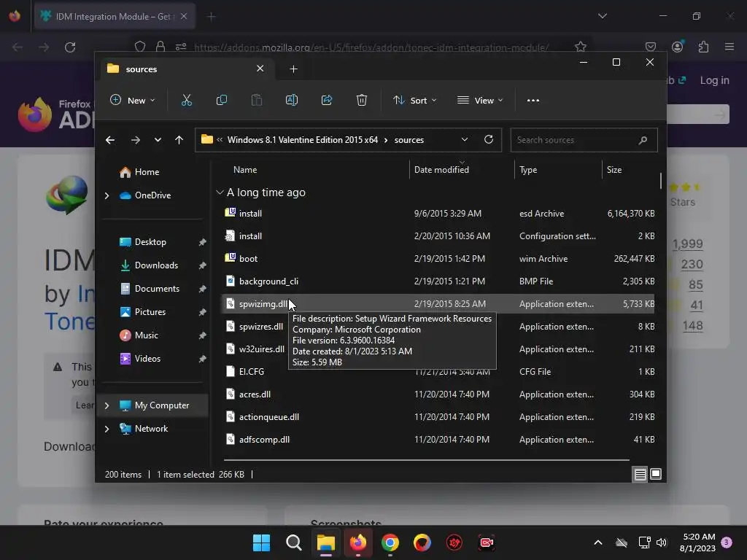Go forward with Explorer's forward arrow
This screenshot has width=747, height=560.
coord(136,140)
